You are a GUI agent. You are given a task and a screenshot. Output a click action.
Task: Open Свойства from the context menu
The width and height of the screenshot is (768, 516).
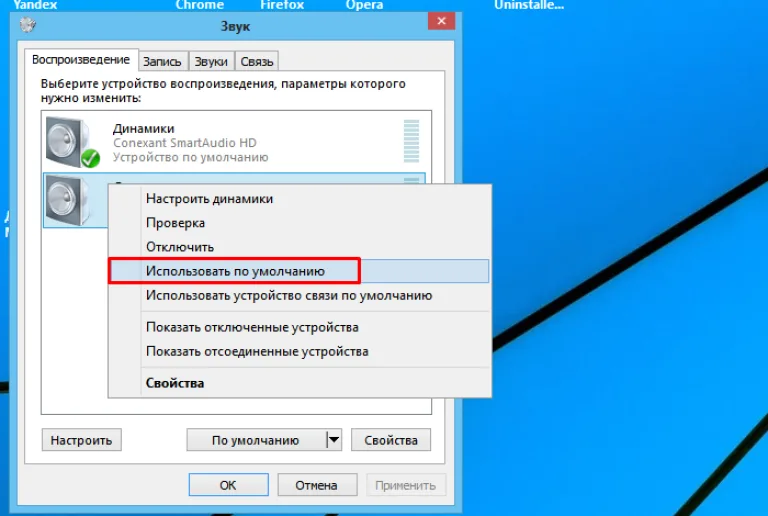[299, 383]
